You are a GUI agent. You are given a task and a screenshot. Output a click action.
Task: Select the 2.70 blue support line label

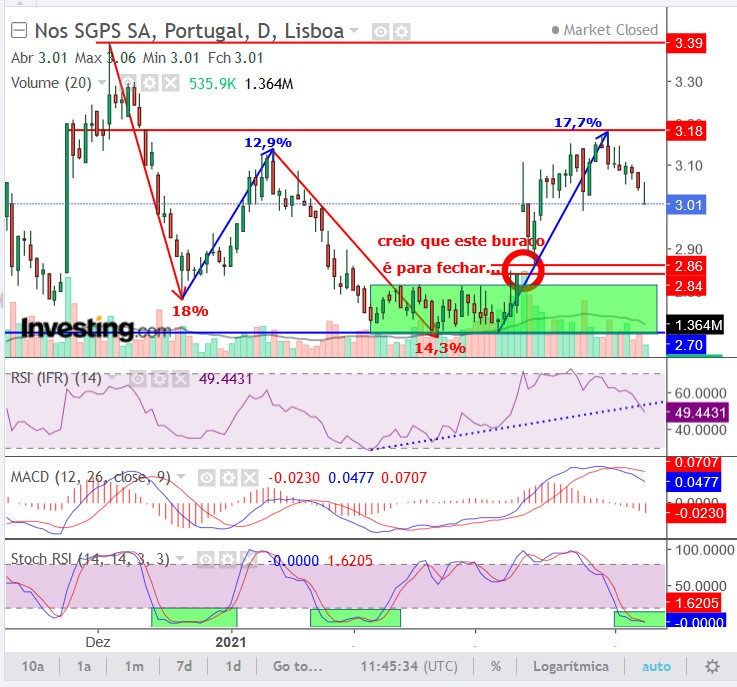[686, 345]
